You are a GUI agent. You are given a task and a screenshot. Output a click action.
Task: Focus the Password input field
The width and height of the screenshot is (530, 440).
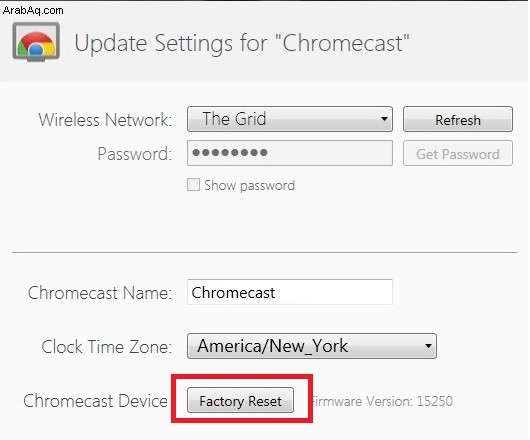[x=290, y=153]
